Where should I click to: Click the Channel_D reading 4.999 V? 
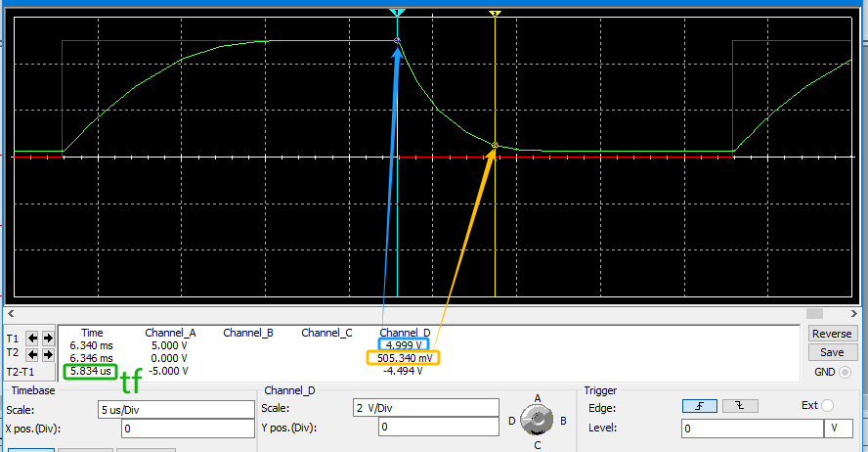404,345
